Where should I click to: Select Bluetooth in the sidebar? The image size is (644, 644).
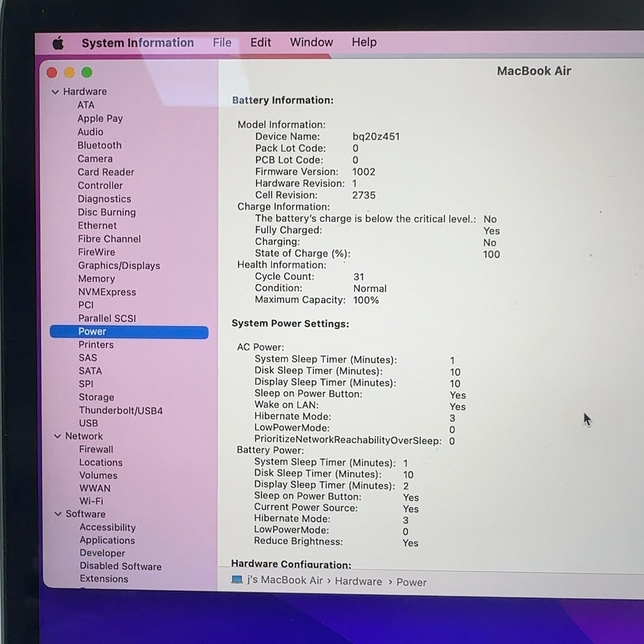click(x=100, y=145)
